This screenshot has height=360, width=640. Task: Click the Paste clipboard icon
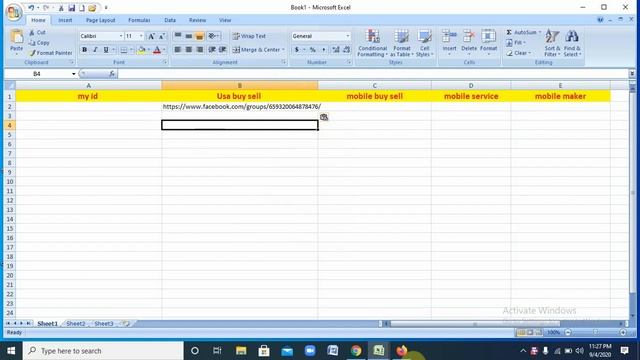coord(16,37)
